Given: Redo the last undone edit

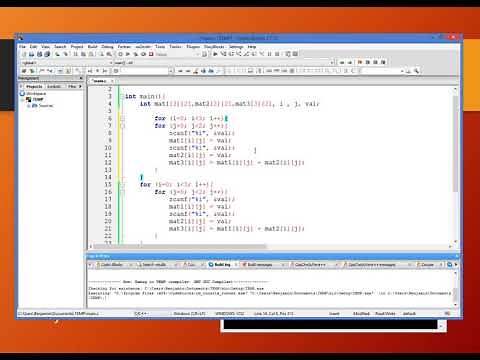Looking at the screenshot, I should click(66, 54).
